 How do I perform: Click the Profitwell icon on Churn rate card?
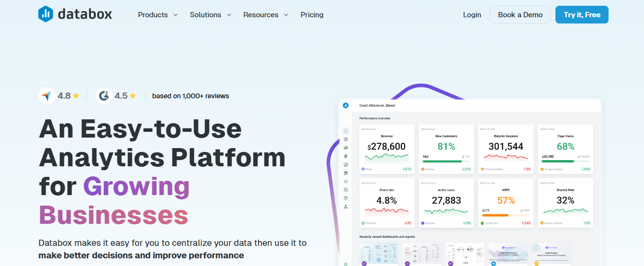363,223
